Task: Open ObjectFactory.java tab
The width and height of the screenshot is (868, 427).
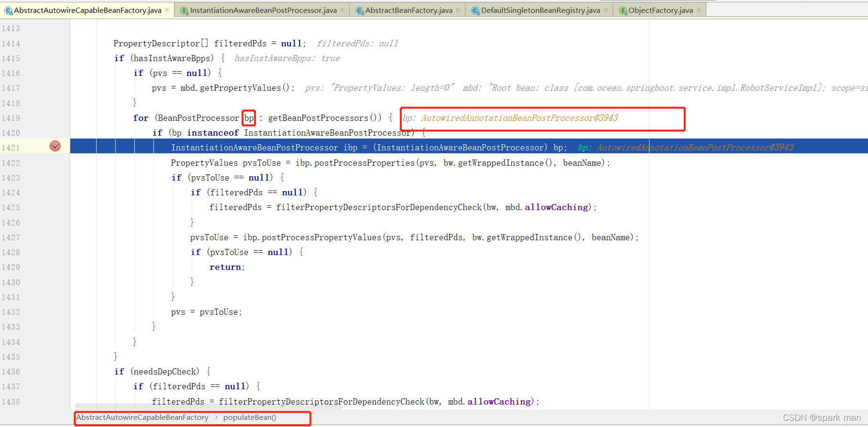Action: [x=660, y=10]
